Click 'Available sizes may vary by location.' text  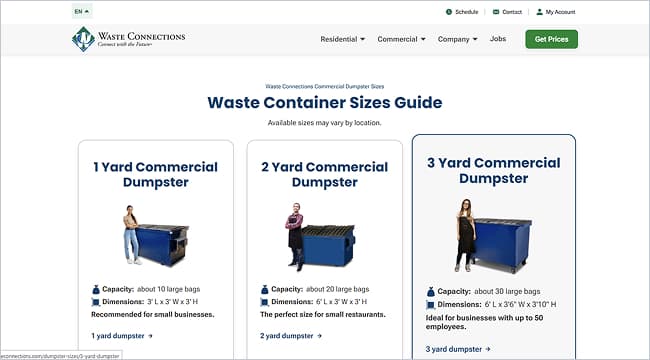[325, 123]
